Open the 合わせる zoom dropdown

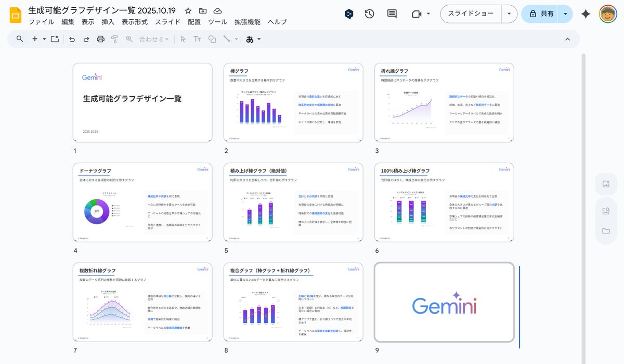pos(154,39)
